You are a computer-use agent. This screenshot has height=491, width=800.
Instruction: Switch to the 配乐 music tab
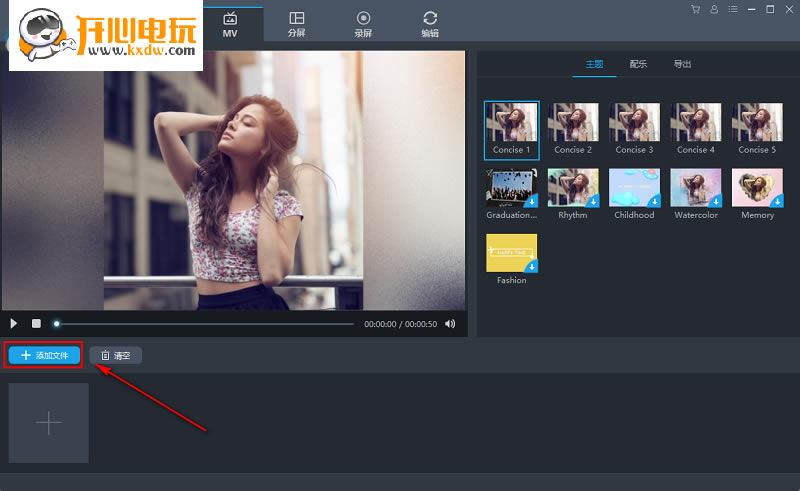pyautogui.click(x=638, y=64)
